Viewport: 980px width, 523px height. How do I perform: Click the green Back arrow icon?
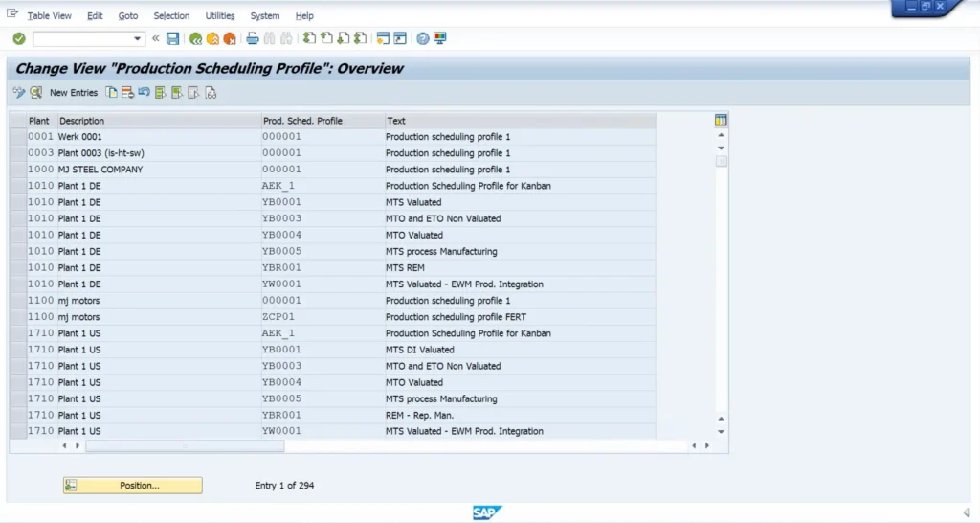195,38
